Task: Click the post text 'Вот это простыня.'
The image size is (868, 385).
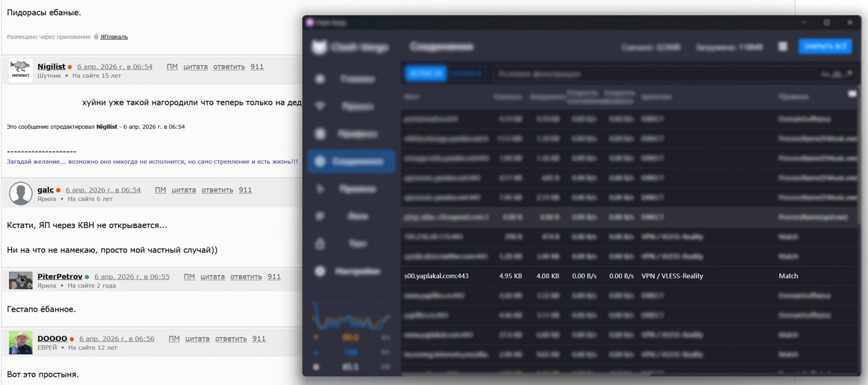Action: (43, 375)
